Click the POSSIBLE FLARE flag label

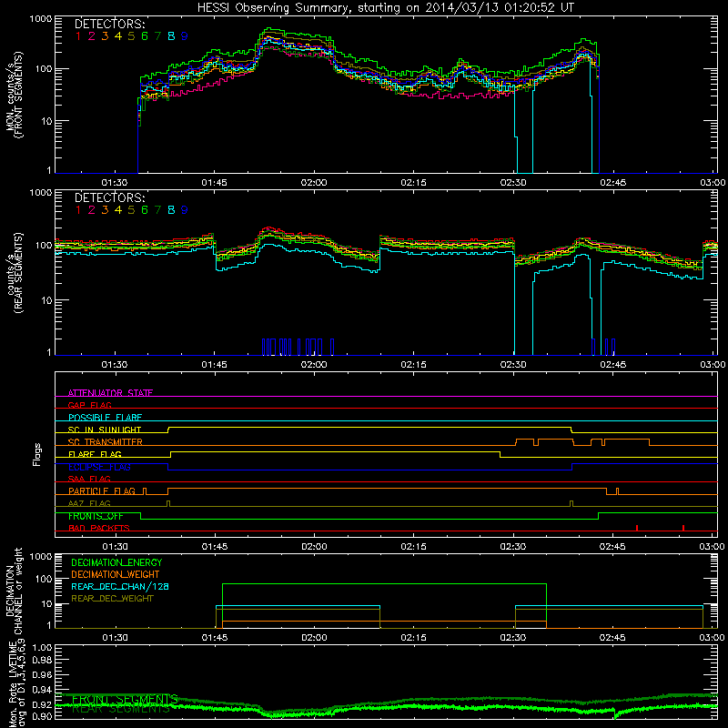click(105, 418)
